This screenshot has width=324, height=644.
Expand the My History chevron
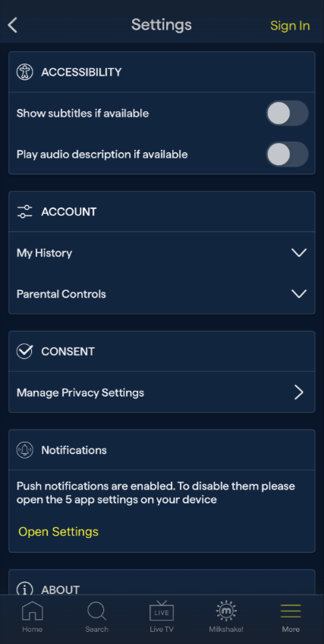(299, 252)
